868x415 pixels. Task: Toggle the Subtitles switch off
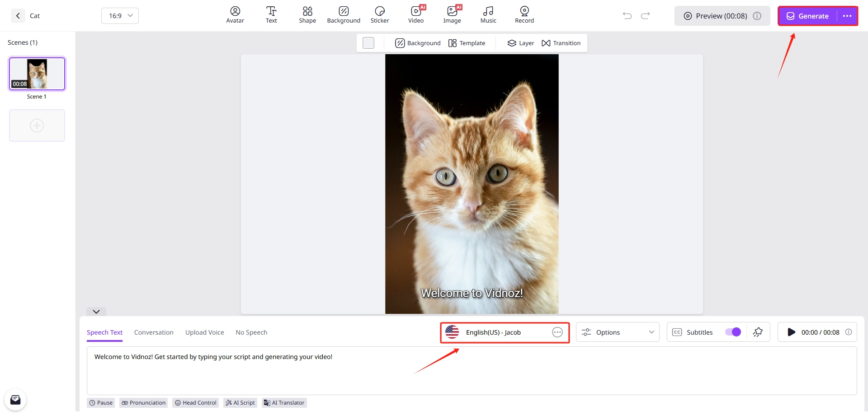point(733,332)
